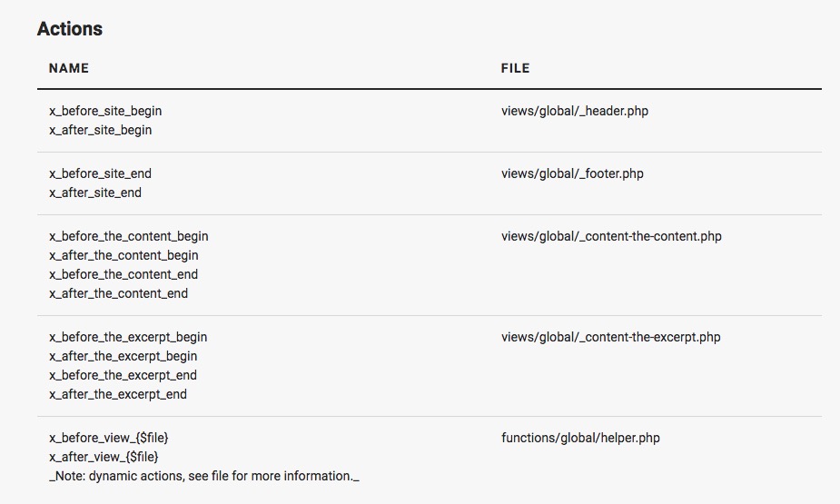Image resolution: width=840 pixels, height=504 pixels.
Task: Click functions/global/helper.php file path
Action: 580,438
